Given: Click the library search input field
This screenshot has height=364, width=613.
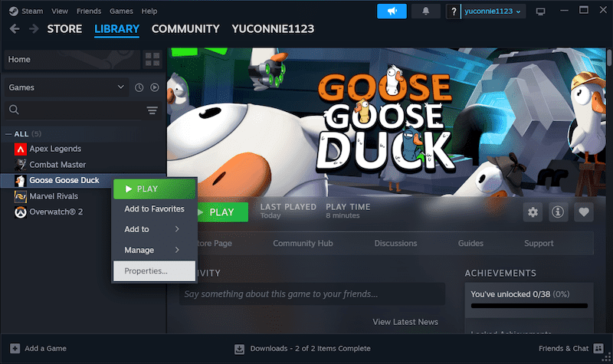Looking at the screenshot, I should (x=80, y=110).
